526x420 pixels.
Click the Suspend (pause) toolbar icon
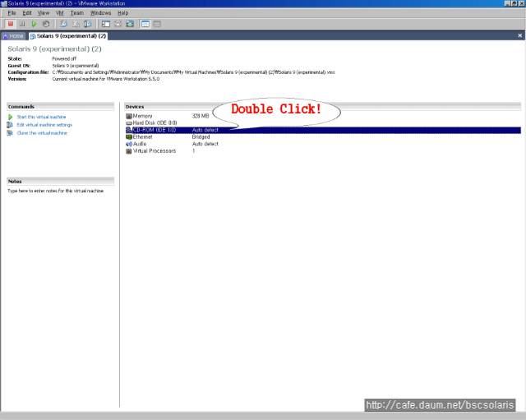(x=22, y=24)
